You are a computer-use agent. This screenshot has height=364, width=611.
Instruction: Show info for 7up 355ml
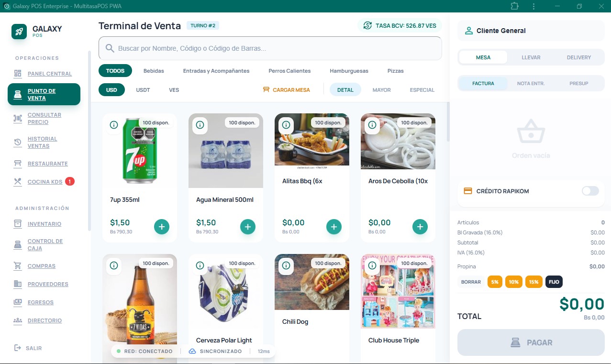tap(114, 125)
